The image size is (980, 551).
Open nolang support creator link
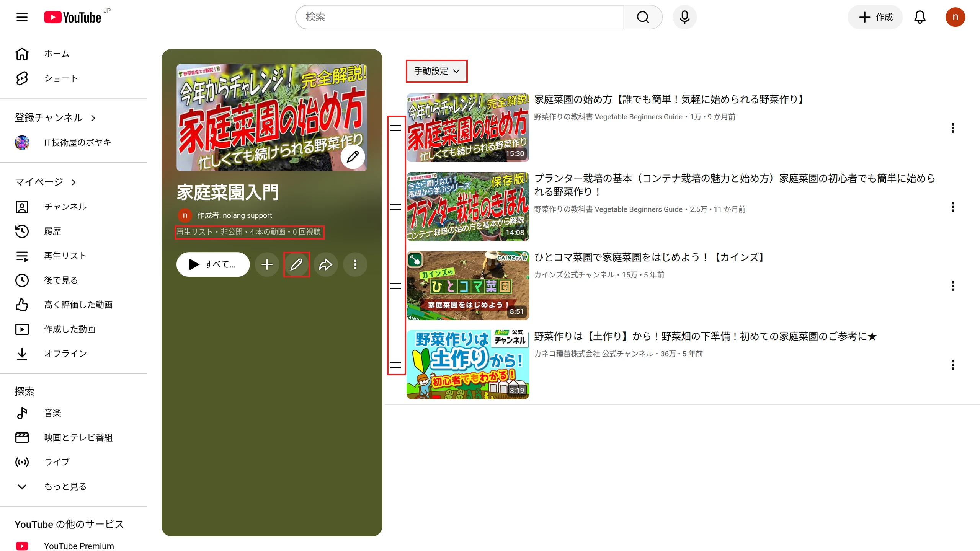click(234, 215)
